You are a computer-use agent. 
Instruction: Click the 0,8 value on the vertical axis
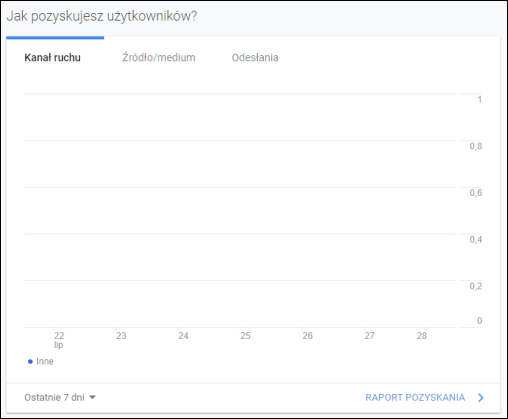[x=476, y=146]
